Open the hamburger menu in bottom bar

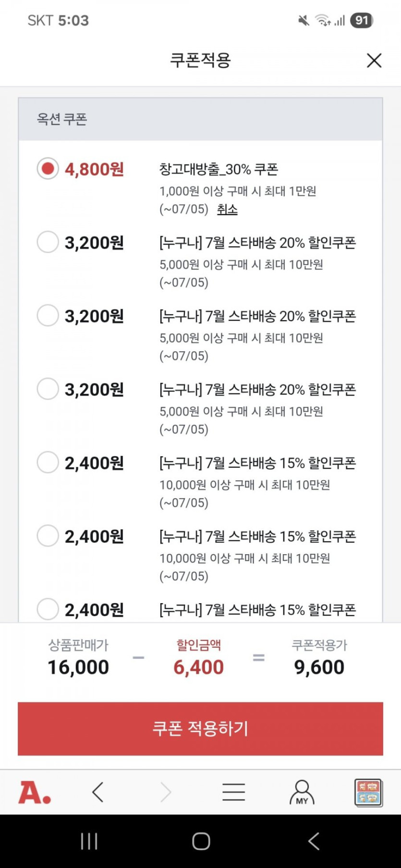pos(233,792)
